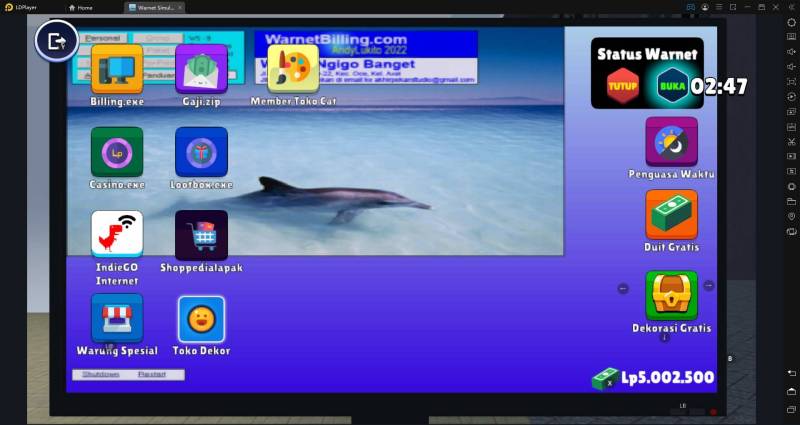Click the Restart link
Screen dimensions: 800x425
click(x=152, y=374)
